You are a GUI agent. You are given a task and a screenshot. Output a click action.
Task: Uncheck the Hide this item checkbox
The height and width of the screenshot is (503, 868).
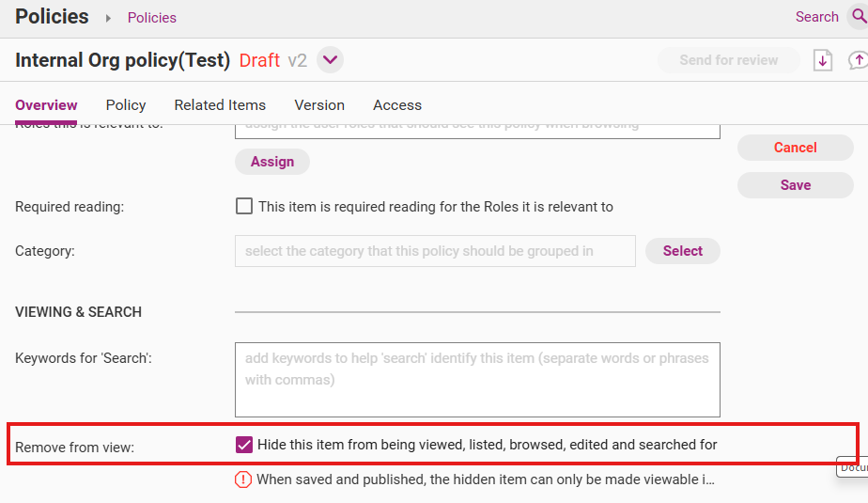tap(244, 445)
